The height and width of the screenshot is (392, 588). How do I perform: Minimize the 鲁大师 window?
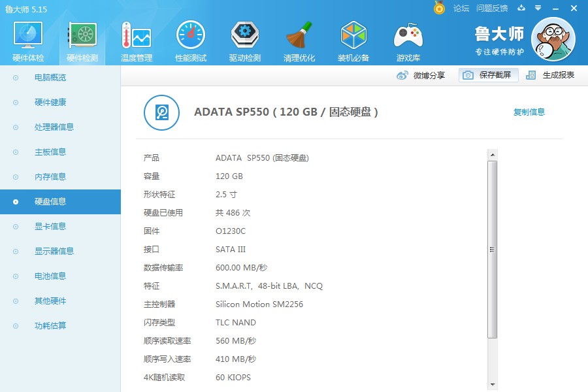tap(555, 8)
